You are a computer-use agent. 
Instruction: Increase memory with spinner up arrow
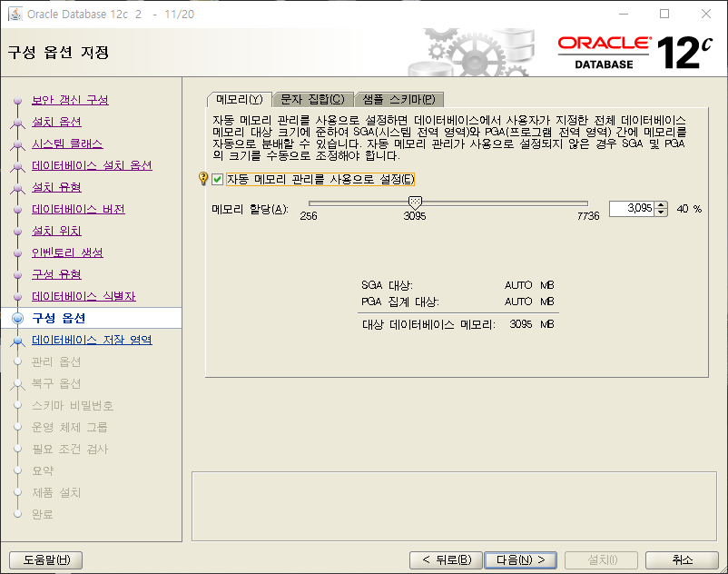click(x=661, y=204)
